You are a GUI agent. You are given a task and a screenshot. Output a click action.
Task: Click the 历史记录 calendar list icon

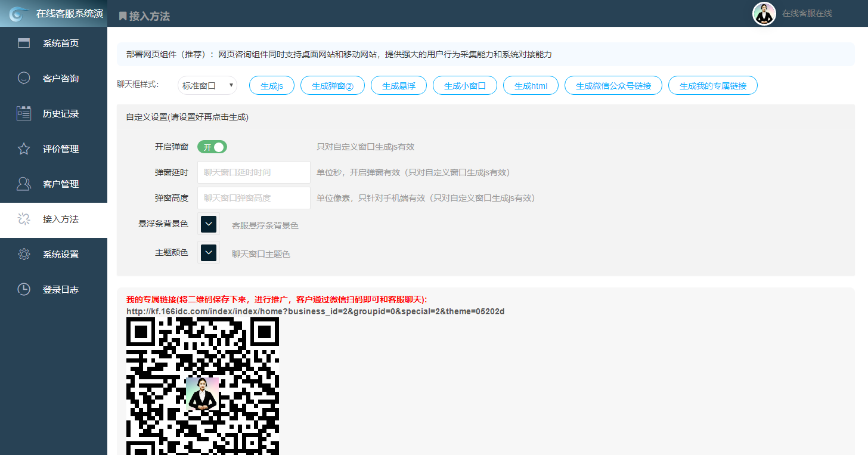(24, 113)
